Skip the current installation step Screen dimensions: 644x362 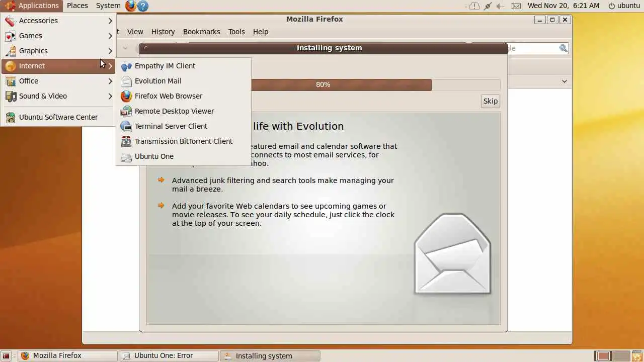coord(491,101)
